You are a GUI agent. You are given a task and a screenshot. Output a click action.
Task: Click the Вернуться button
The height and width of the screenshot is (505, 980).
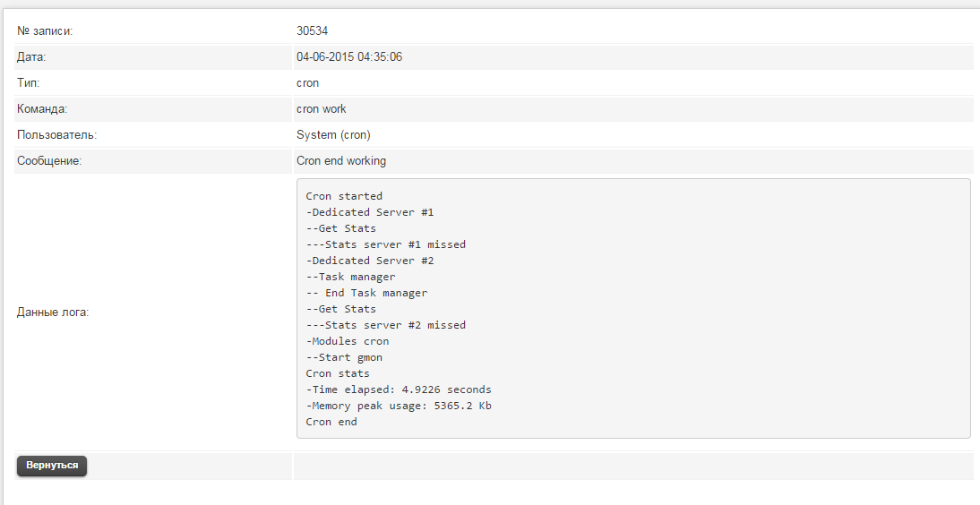click(52, 466)
